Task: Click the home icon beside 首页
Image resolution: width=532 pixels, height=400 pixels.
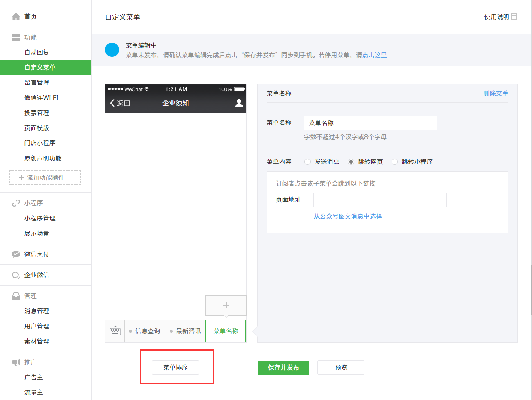Action: click(16, 16)
